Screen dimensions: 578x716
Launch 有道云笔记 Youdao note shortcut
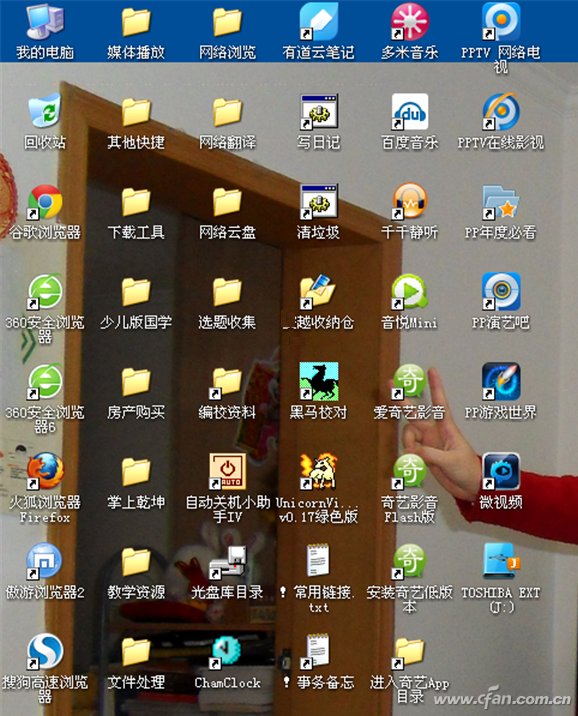(318, 21)
